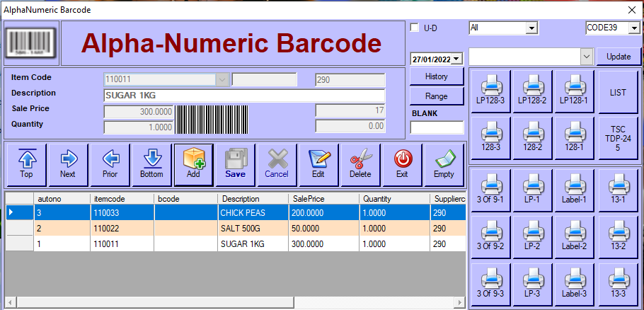Open the CODE39 barcode type dropdown

coord(634,28)
